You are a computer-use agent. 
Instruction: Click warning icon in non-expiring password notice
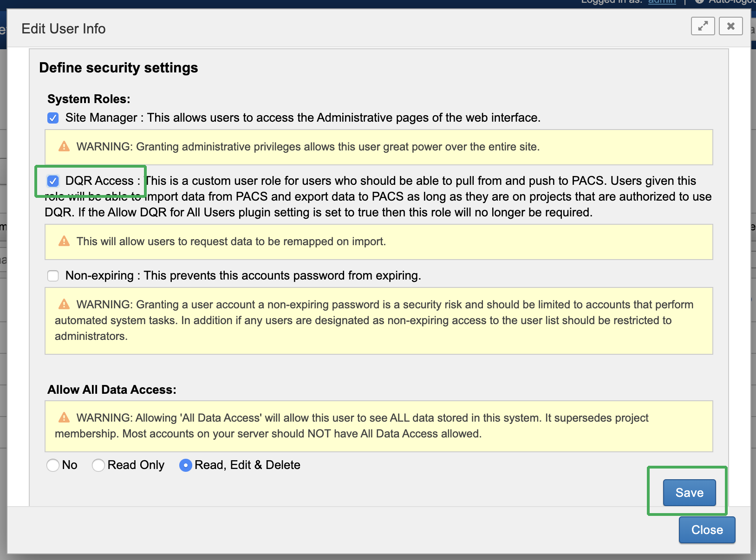64,305
